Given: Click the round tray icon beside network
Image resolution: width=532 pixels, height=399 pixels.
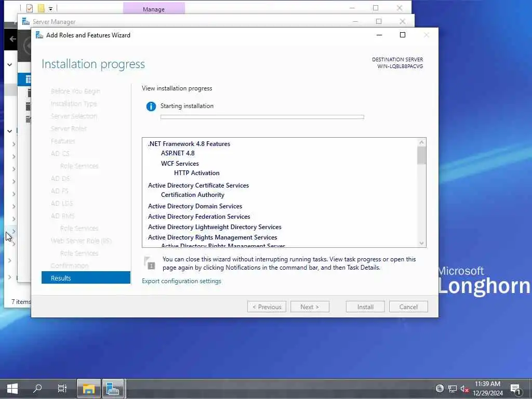Looking at the screenshot, I should click(440, 388).
